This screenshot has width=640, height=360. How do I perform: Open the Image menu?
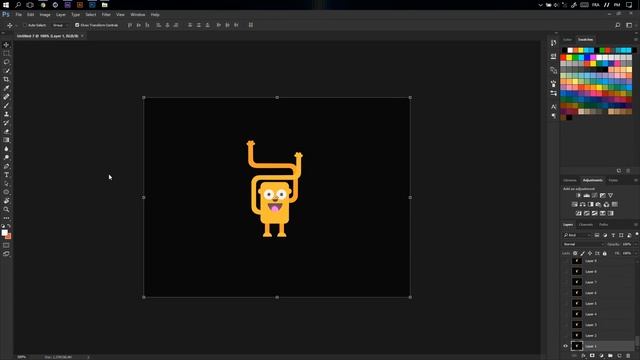[x=45, y=15]
